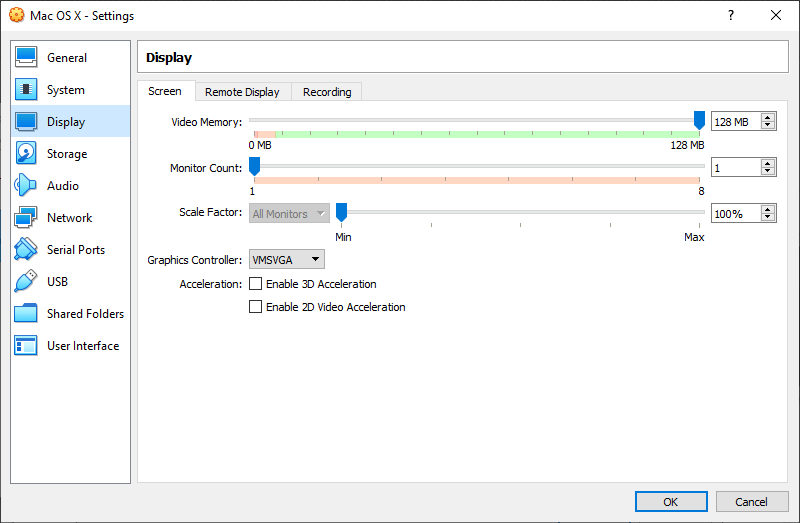Click the Video Memory value field
Viewport: 800px width, 523px height.
coord(735,122)
